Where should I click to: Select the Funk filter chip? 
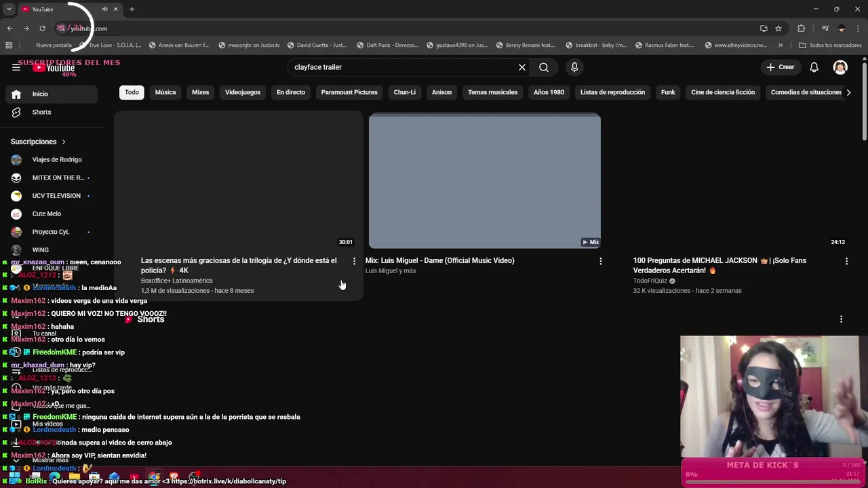pyautogui.click(x=668, y=92)
